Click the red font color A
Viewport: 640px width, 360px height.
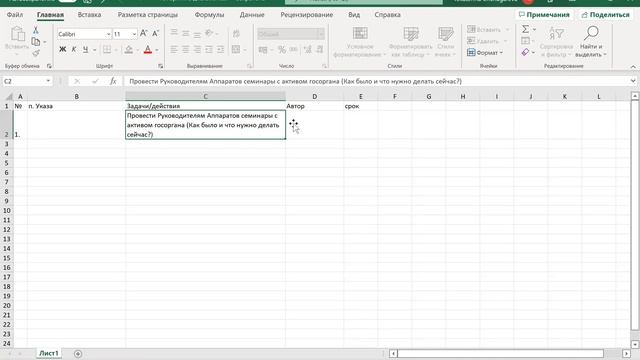(148, 50)
